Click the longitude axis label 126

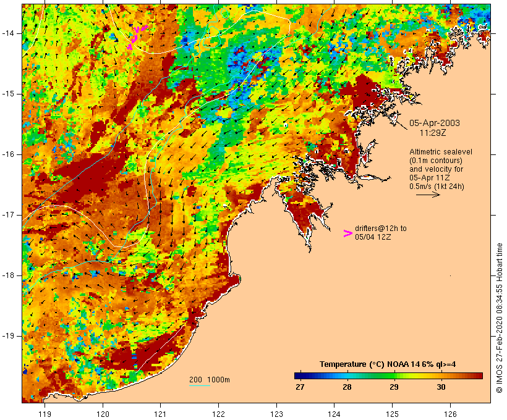click(450, 414)
